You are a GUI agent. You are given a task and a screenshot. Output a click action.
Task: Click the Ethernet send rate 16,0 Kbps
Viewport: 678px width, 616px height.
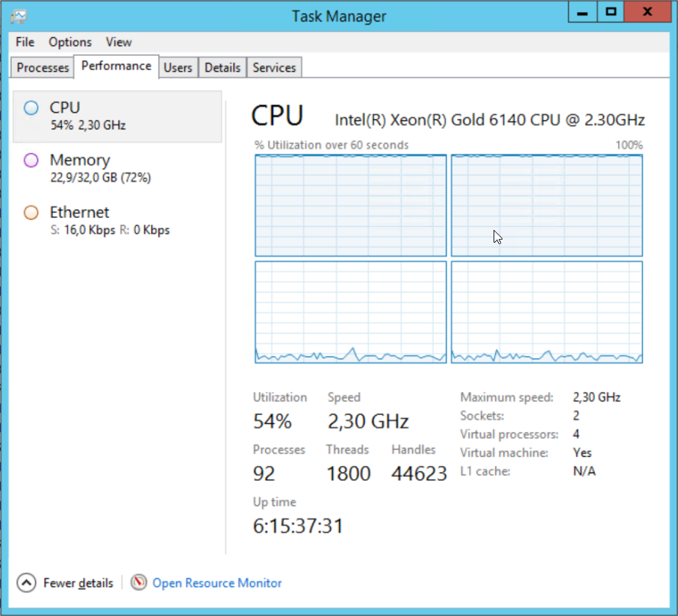90,230
